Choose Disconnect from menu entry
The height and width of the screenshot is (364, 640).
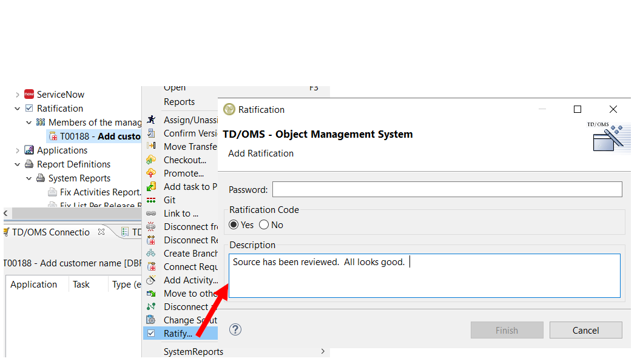point(190,227)
